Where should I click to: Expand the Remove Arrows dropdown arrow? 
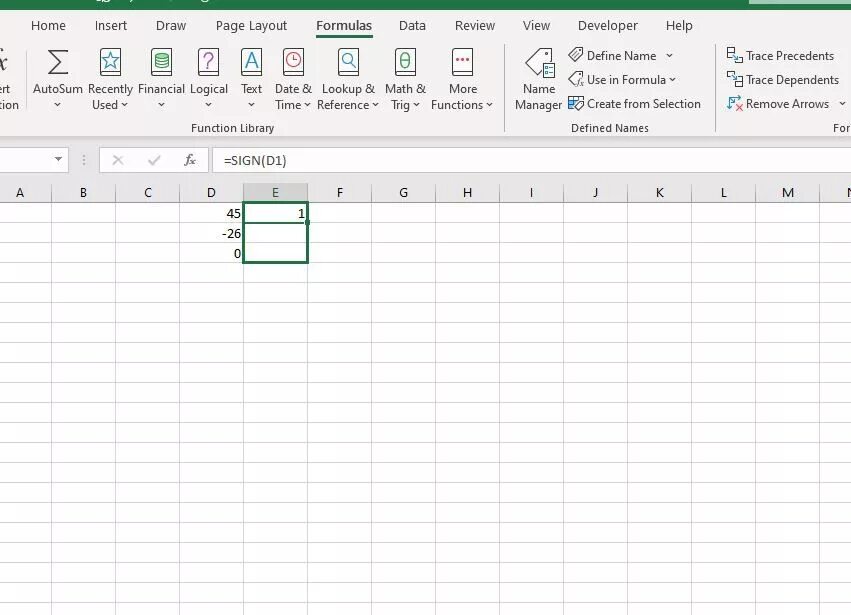coord(842,104)
